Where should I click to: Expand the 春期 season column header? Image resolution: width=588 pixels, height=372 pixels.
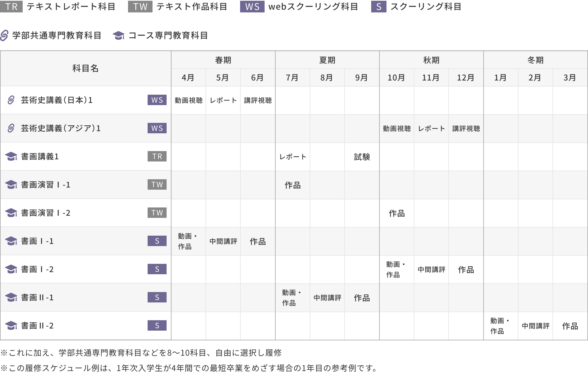[223, 60]
